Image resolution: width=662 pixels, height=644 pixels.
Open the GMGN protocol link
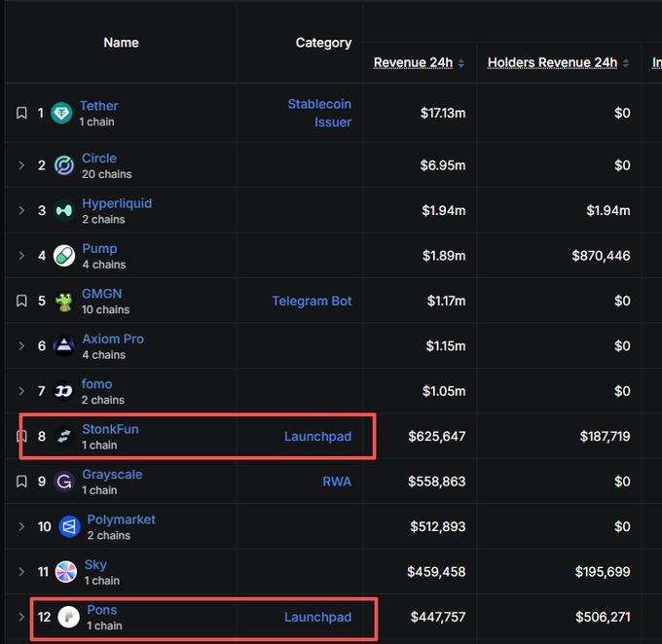[x=102, y=294]
